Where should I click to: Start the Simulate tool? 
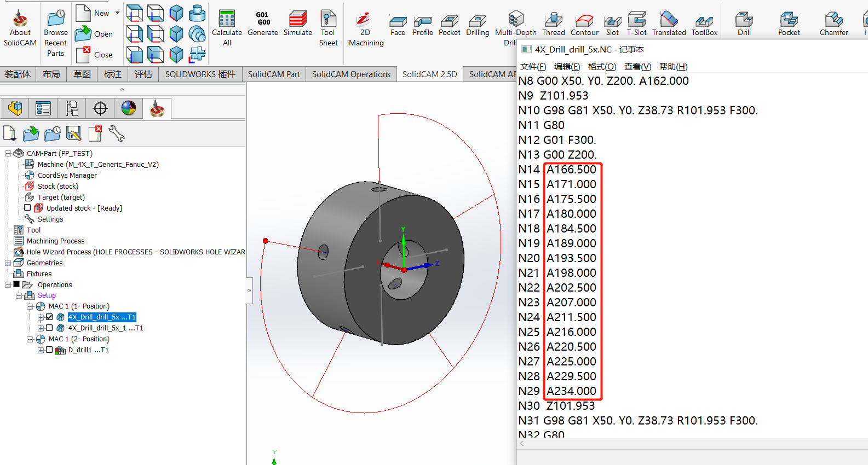pyautogui.click(x=298, y=24)
